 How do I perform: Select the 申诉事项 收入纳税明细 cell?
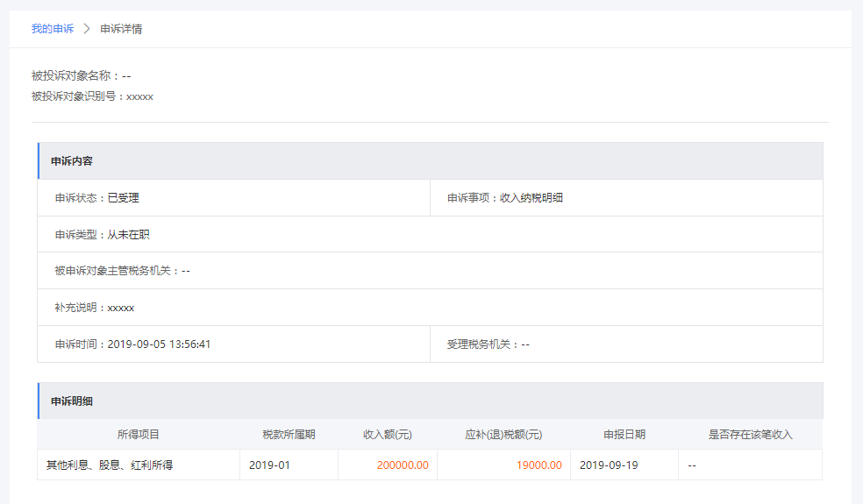505,198
